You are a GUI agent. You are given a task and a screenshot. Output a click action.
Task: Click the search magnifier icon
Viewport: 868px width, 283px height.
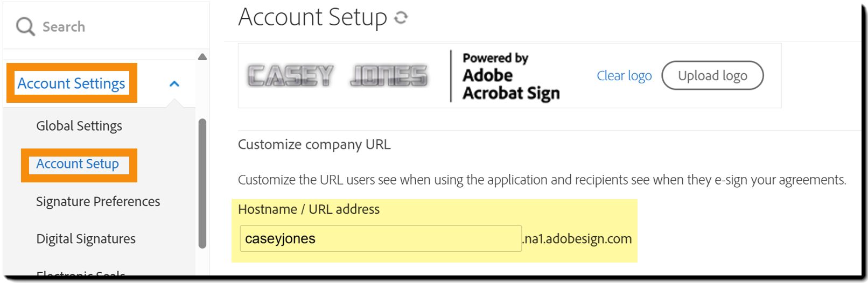[25, 26]
